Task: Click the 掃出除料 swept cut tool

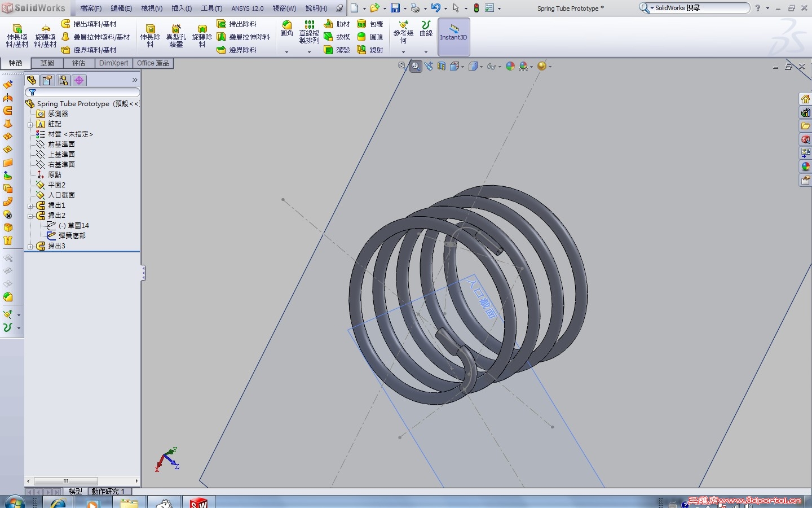Action: point(237,24)
